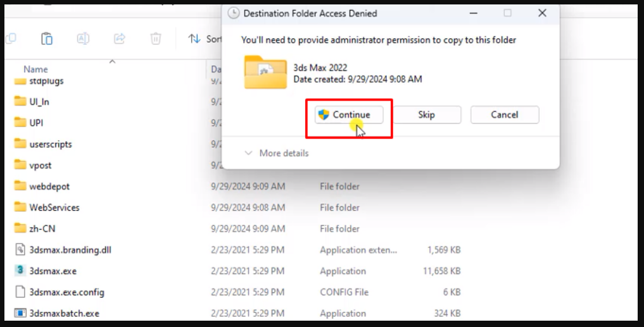Expand More details in the dialog
This screenshot has width=644, height=327.
pyautogui.click(x=277, y=153)
